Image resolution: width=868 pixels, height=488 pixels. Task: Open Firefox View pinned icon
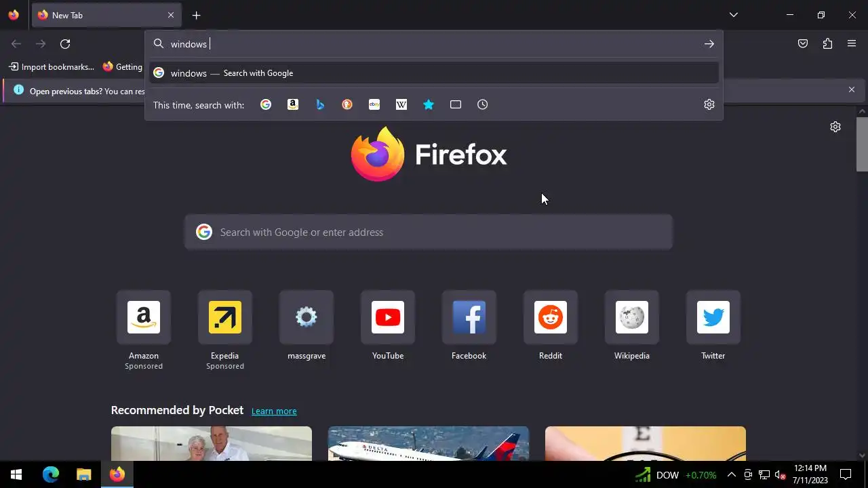coord(14,15)
